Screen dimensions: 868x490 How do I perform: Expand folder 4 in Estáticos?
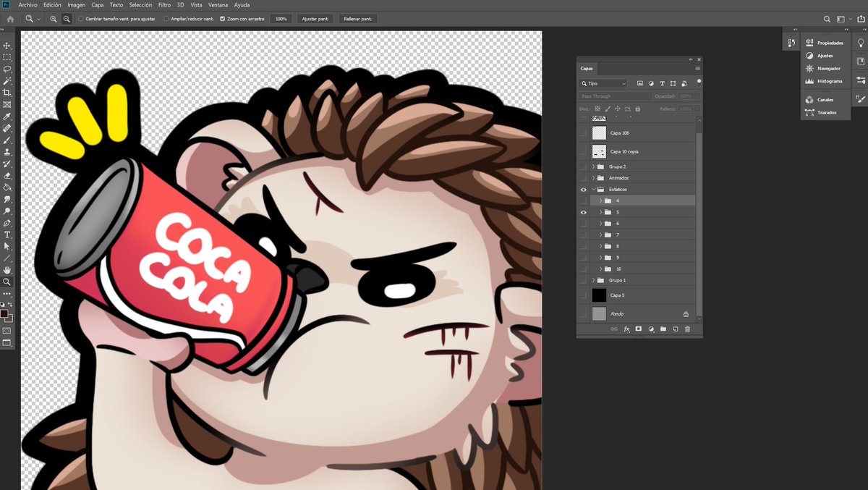click(600, 200)
